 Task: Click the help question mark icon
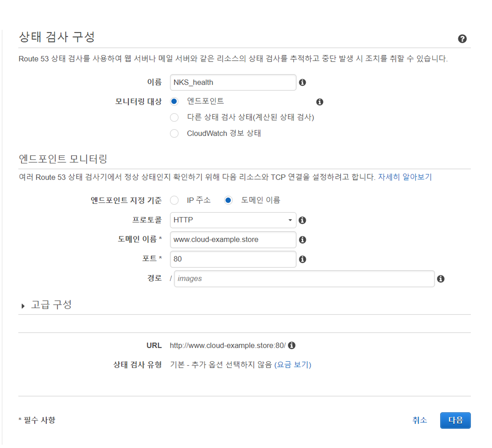pos(462,39)
